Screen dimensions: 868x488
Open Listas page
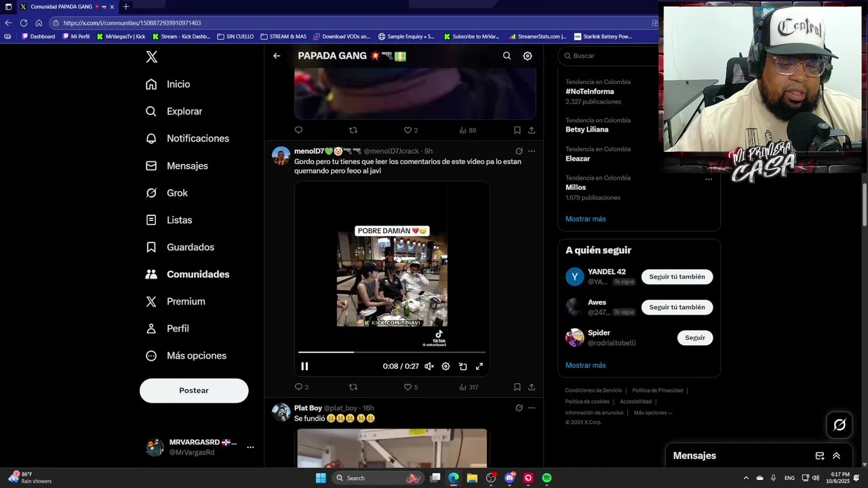170,220
